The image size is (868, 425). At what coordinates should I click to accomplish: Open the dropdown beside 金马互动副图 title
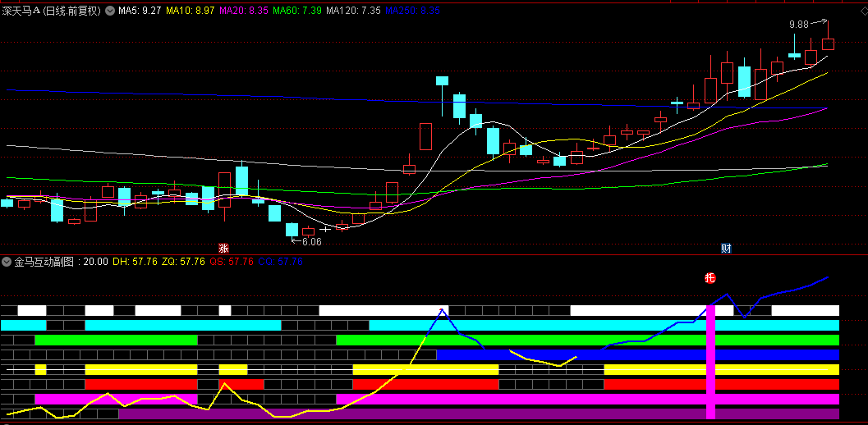pos(7,262)
